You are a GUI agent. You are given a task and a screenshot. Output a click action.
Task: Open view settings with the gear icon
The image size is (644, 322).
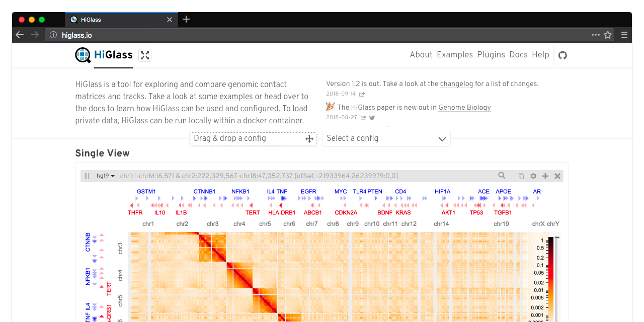click(x=533, y=176)
